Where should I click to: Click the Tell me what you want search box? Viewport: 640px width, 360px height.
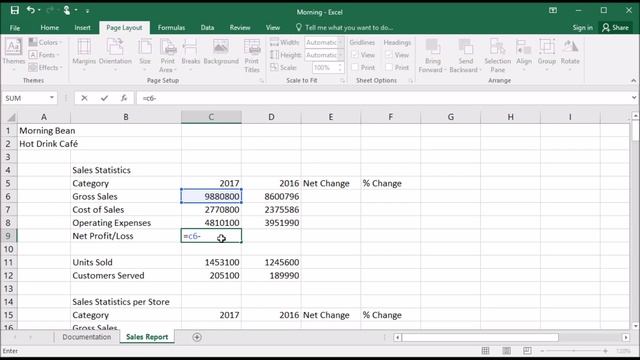point(344,28)
